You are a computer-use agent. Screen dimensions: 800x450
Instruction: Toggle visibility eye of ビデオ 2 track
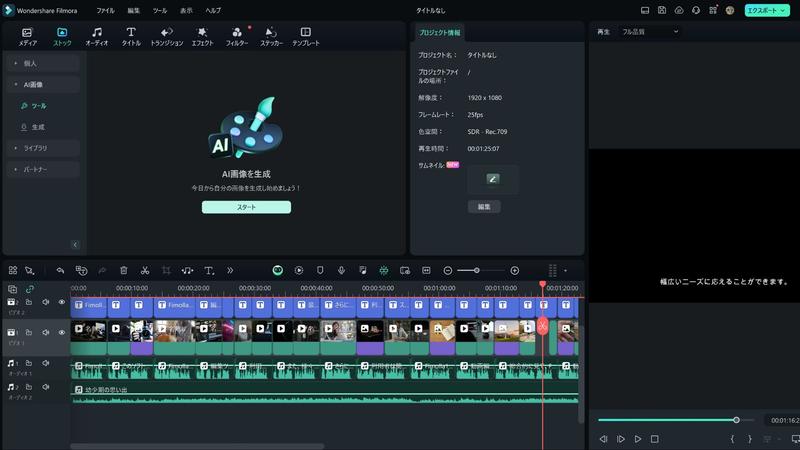[62, 302]
